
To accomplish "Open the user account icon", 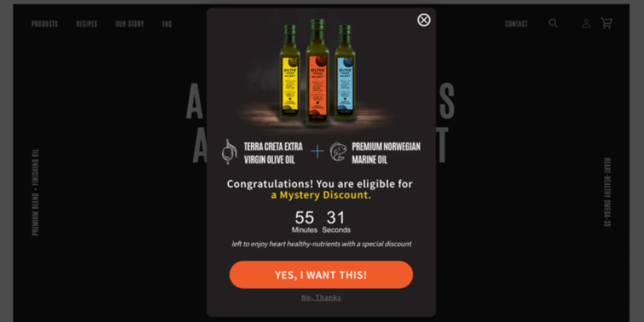I will 586,24.
